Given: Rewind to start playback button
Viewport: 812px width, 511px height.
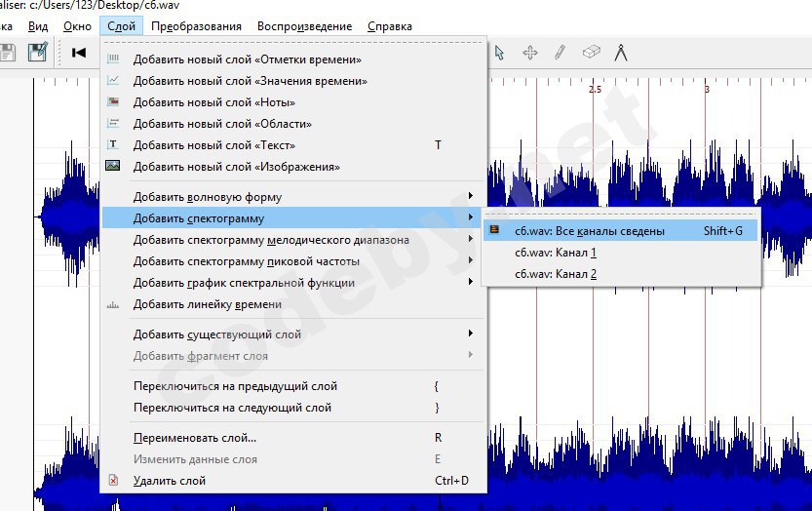Looking at the screenshot, I should (79, 53).
